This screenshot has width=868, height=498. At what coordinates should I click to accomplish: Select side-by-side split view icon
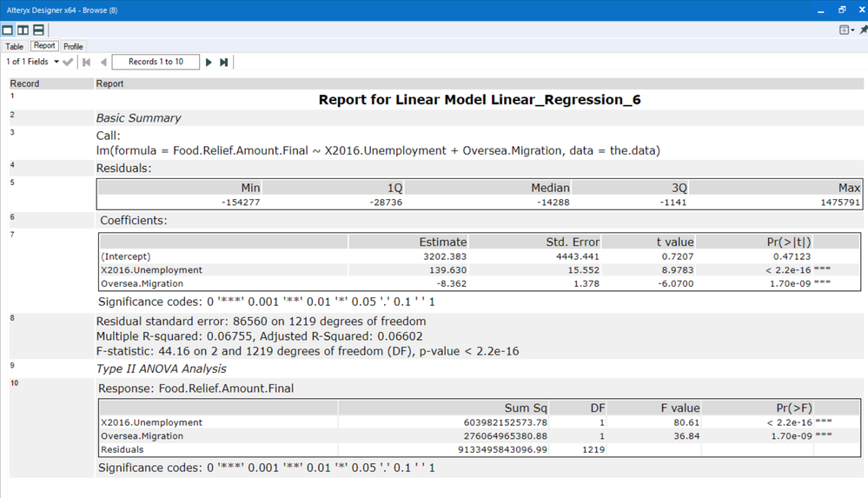(23, 30)
